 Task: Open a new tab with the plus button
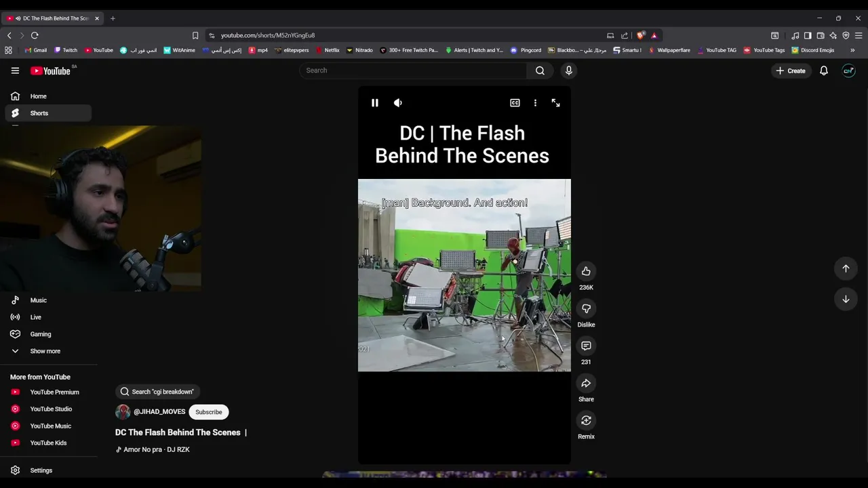(113, 18)
